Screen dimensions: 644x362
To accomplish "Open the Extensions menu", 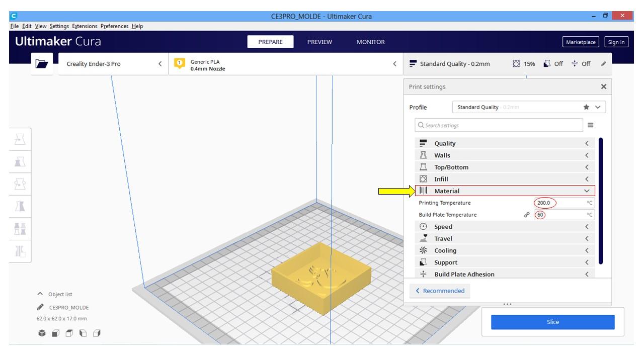I will click(x=85, y=26).
